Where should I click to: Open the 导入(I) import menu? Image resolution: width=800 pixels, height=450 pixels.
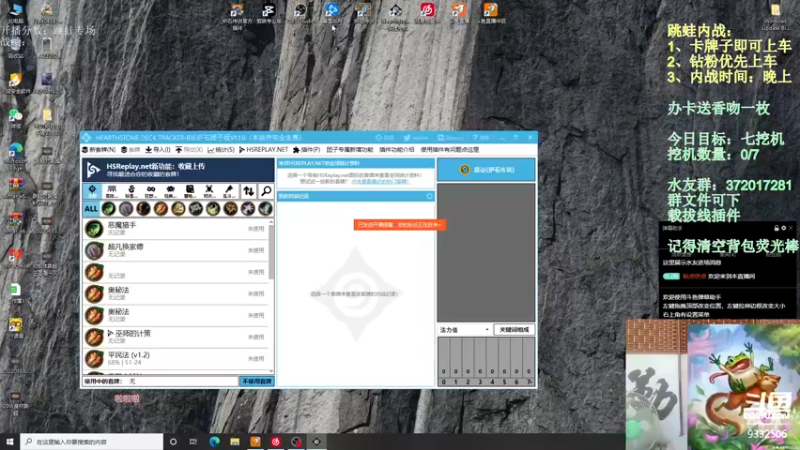158,150
